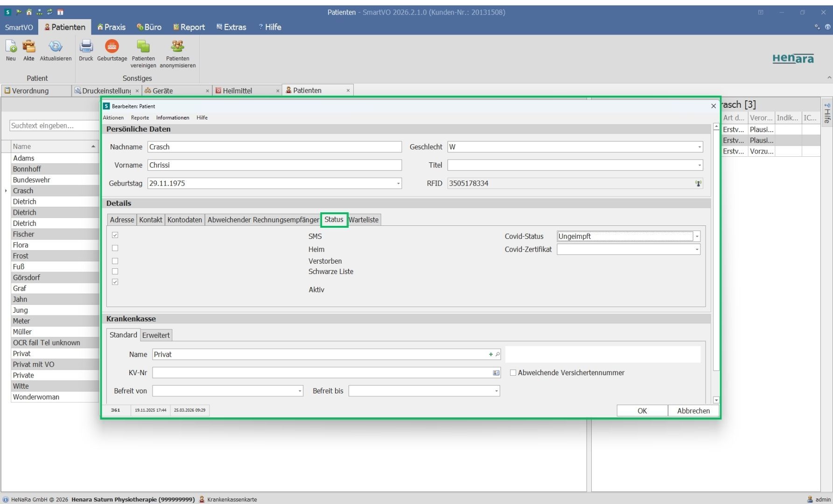Image resolution: width=833 pixels, height=504 pixels.
Task: Enable Abweichende Versichertennummer checkbox
Action: coord(513,372)
